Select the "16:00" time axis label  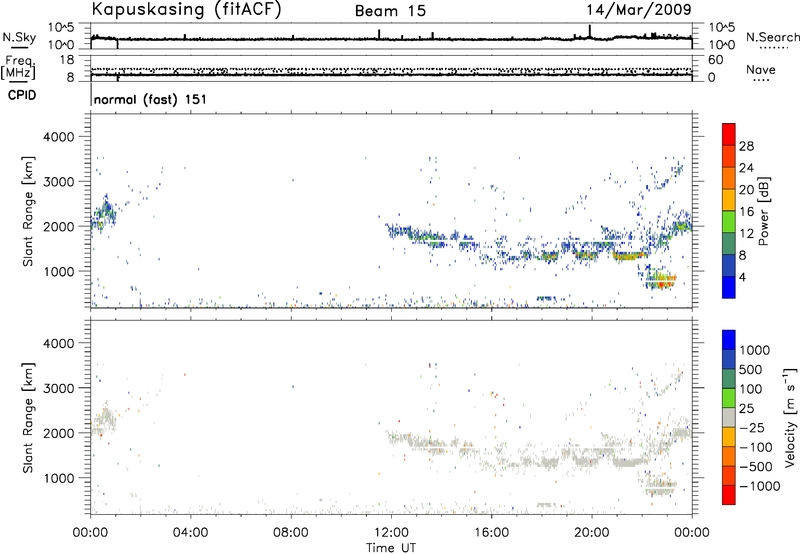491,533
